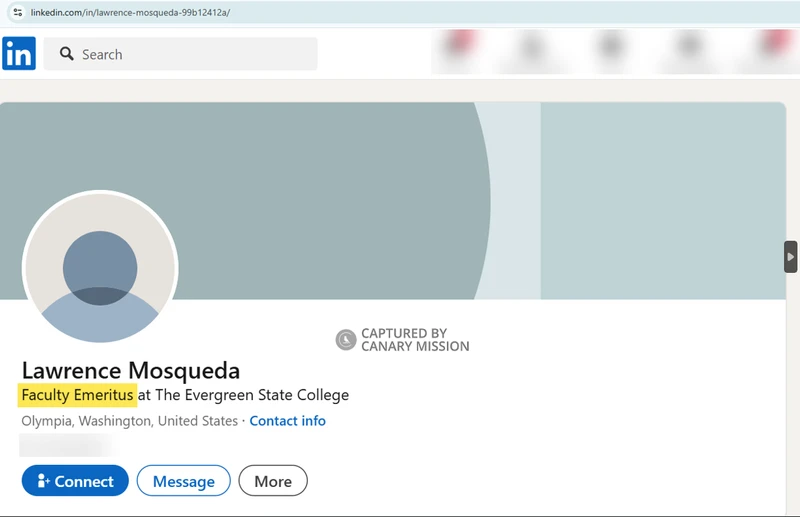The image size is (800, 517).
Task: Click the Lawrence Mosqueda name heading
Action: 130,370
